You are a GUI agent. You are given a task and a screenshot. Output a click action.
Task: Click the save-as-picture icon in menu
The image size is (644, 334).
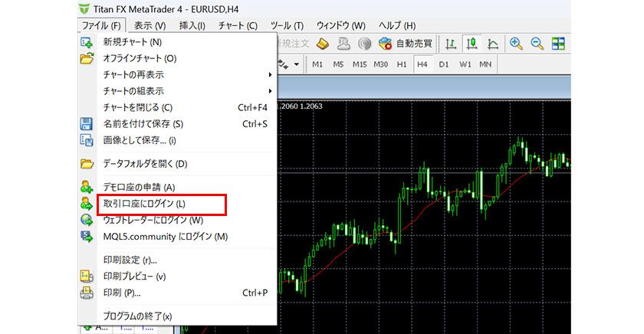(x=87, y=140)
